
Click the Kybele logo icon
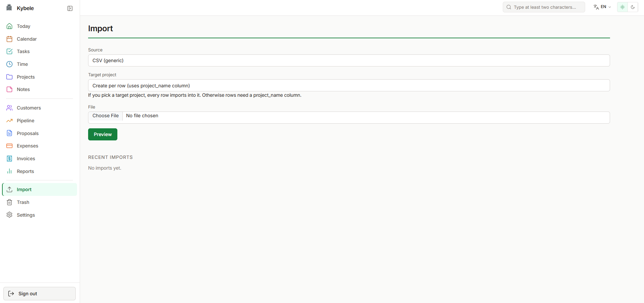click(x=9, y=8)
